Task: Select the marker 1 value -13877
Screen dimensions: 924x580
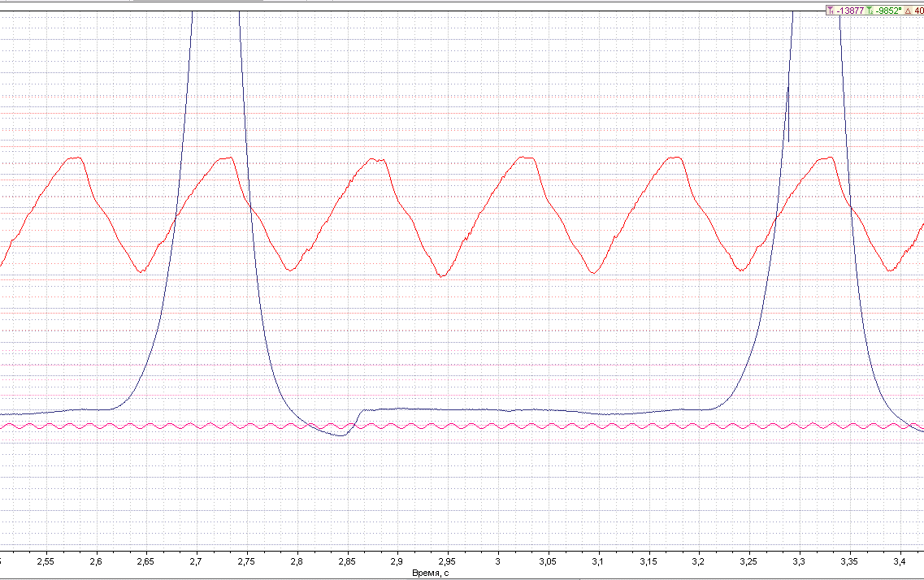Action: point(850,11)
